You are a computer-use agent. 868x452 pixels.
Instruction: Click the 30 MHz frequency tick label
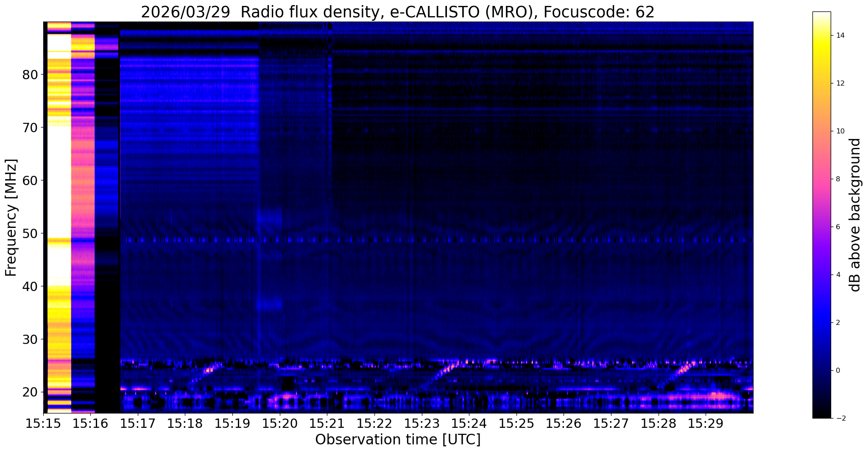(x=30, y=339)
